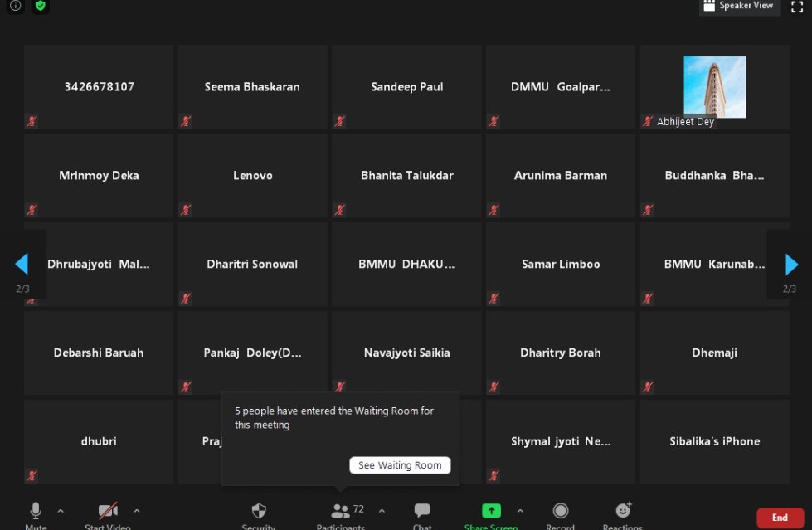Click muted mic icon on Mrinmoy Deka tile
This screenshot has width=812, height=530.
[32, 210]
